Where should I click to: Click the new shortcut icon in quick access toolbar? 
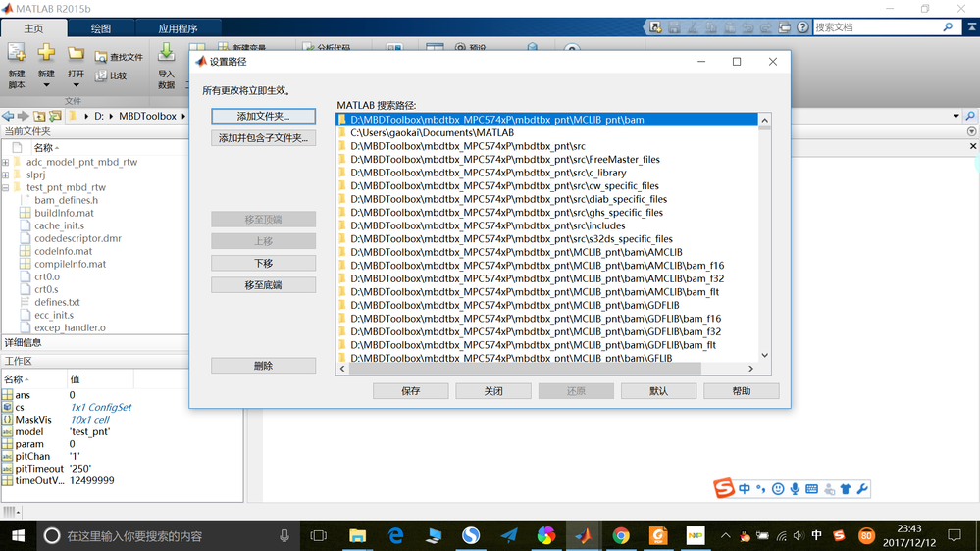[655, 27]
